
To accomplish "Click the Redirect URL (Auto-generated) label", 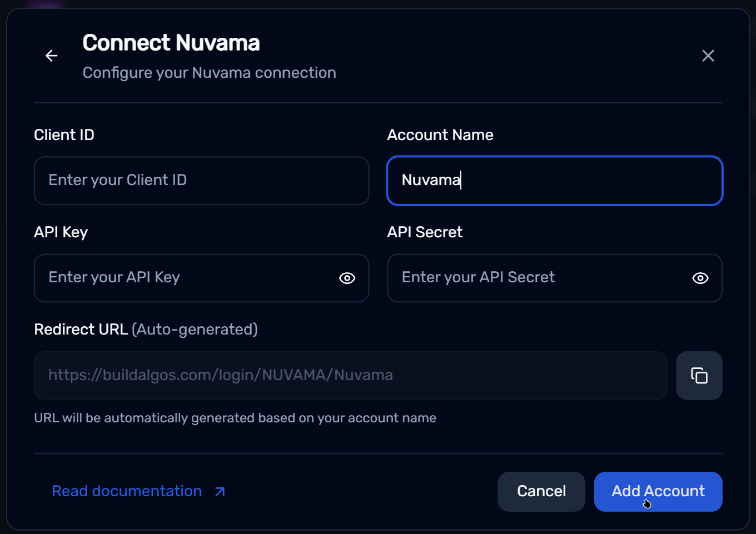I will [146, 330].
